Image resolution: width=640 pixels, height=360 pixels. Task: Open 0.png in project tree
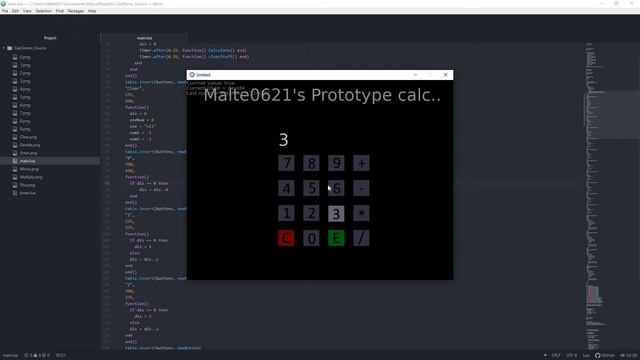tap(25, 57)
